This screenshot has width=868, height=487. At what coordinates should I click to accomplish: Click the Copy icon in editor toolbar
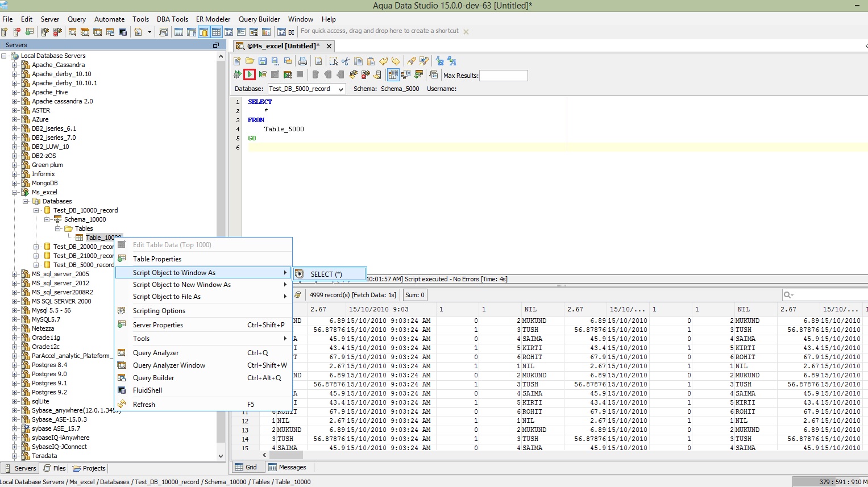tap(358, 61)
